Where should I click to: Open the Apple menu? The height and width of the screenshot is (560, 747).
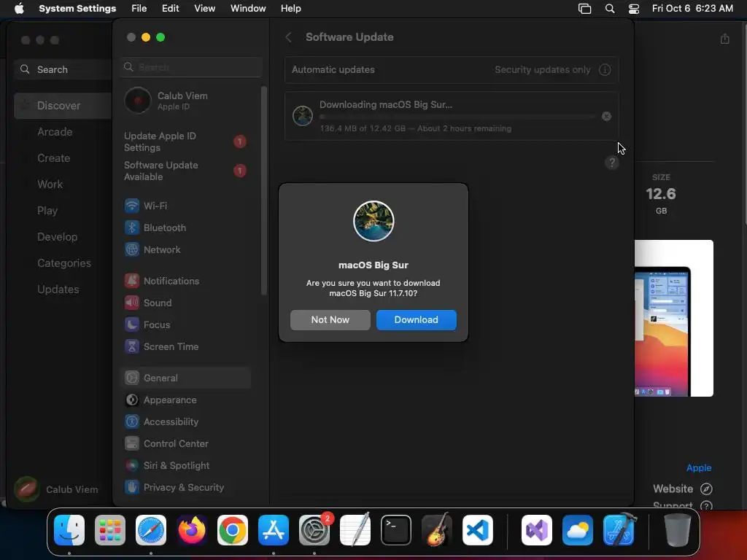19,9
